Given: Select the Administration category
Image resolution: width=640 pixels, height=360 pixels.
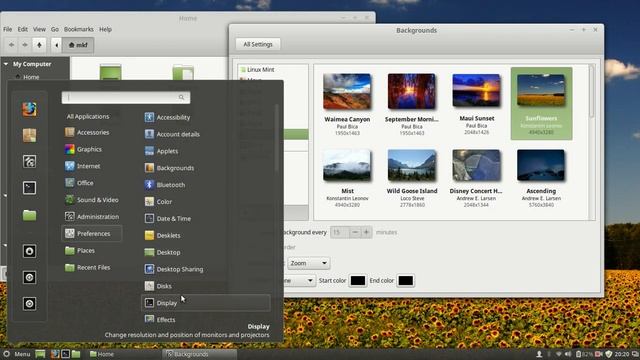Looking at the screenshot, I should [x=92, y=216].
